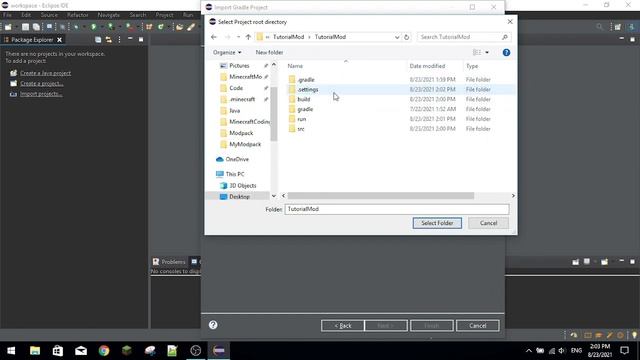640x360 pixels.
Task: Go back in the folder dialog navigation
Action: (x=214, y=37)
